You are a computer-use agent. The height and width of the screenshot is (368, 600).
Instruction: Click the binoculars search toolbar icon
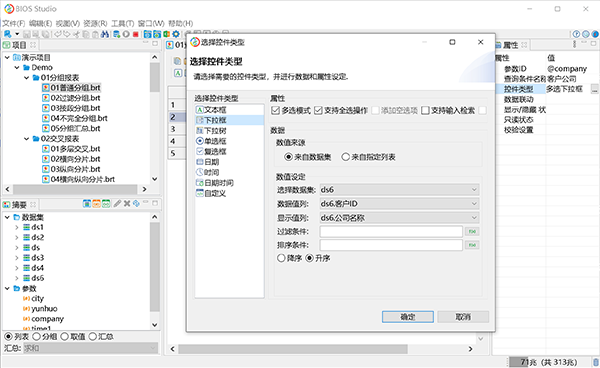pos(104,34)
